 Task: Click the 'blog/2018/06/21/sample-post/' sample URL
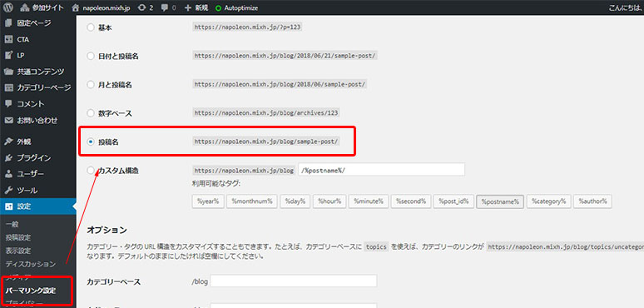click(285, 56)
